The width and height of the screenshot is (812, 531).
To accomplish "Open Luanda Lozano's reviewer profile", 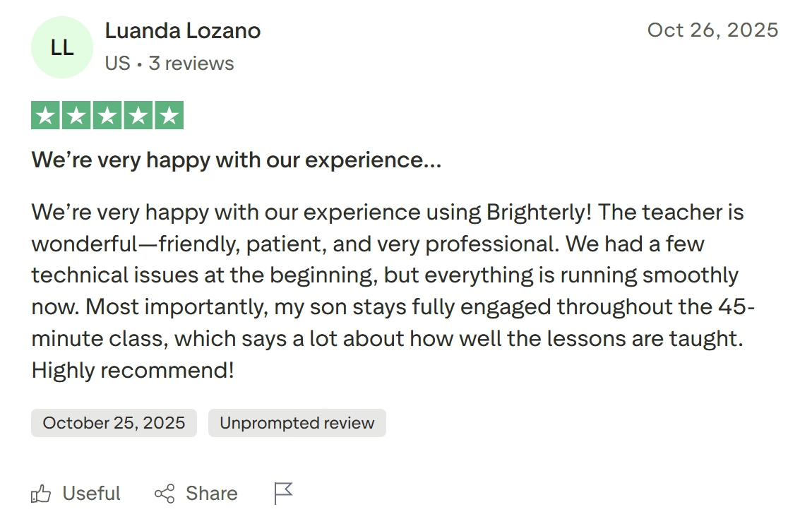I will [x=182, y=30].
